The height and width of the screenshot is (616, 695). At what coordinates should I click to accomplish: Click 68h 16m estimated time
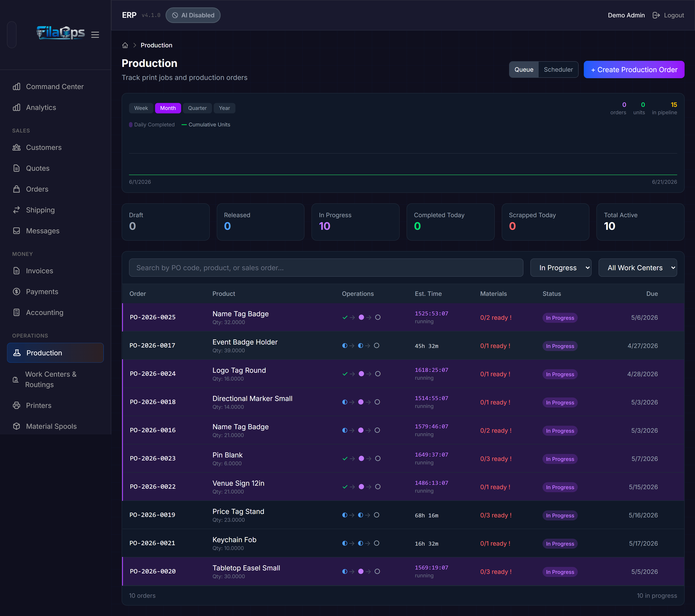pyautogui.click(x=426, y=515)
